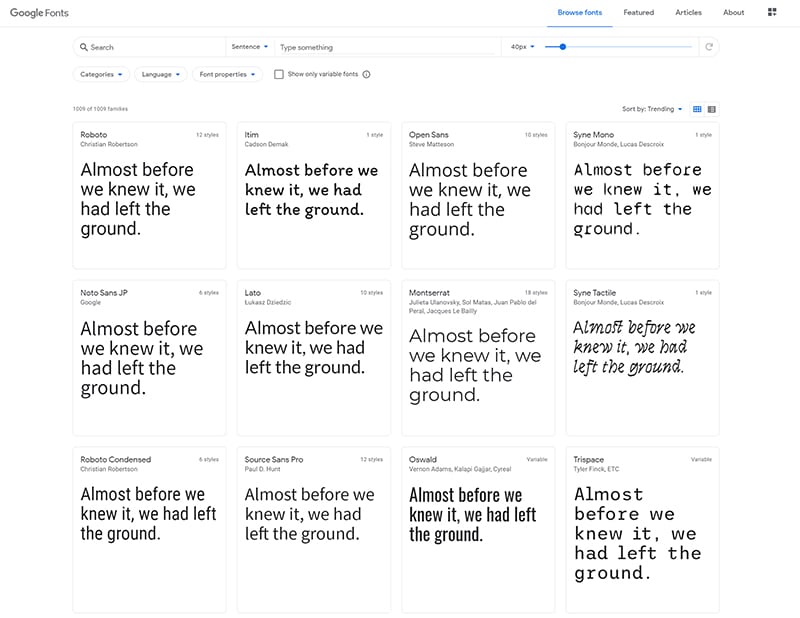The height and width of the screenshot is (618, 800).
Task: Click the Steve Matteson author text
Action: 431,144
